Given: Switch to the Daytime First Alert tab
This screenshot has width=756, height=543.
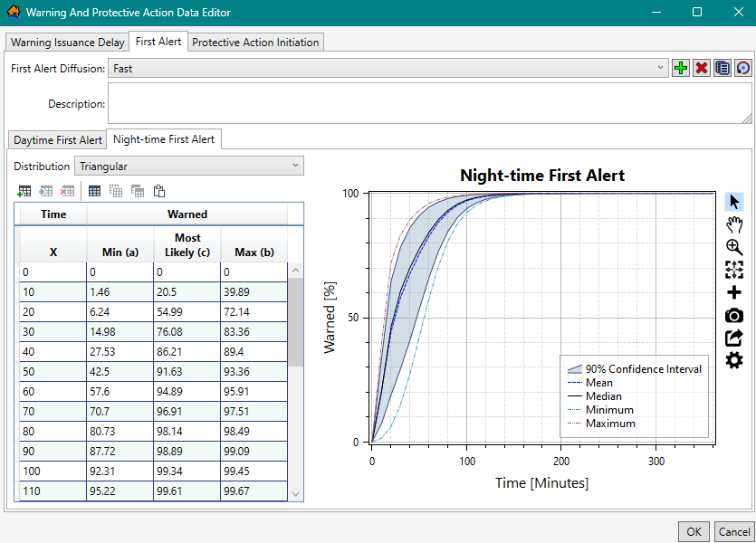Looking at the screenshot, I should (56, 139).
